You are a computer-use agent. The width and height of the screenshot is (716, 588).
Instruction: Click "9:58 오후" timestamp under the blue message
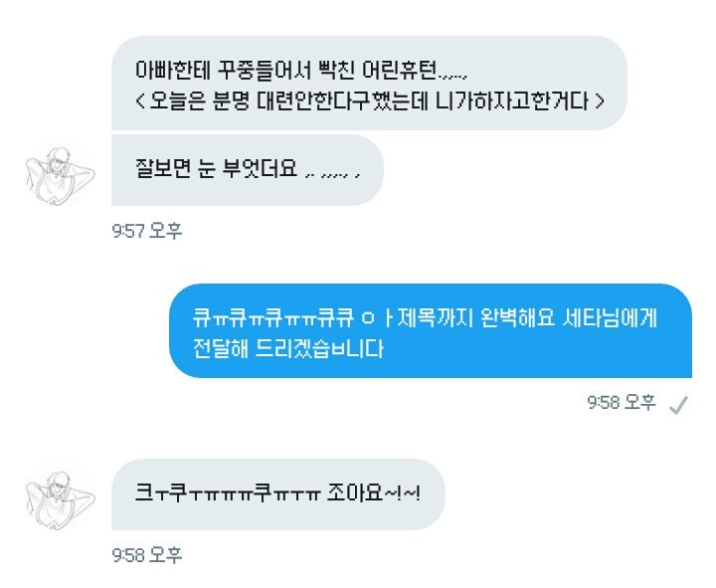(621, 403)
